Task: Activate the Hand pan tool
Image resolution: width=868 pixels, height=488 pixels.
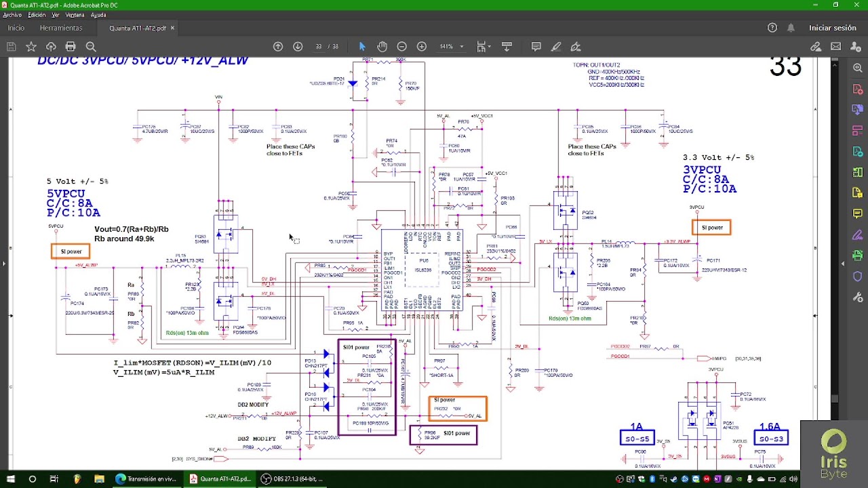Action: pyautogui.click(x=382, y=47)
